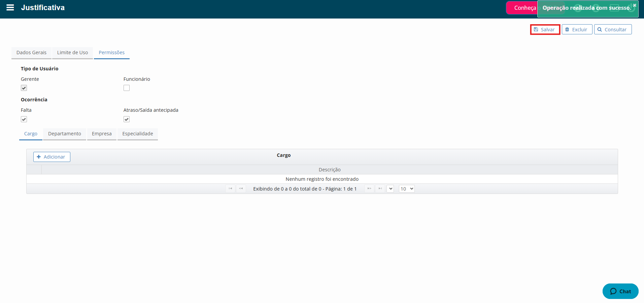Toggle the Falta checkbox

(24, 119)
